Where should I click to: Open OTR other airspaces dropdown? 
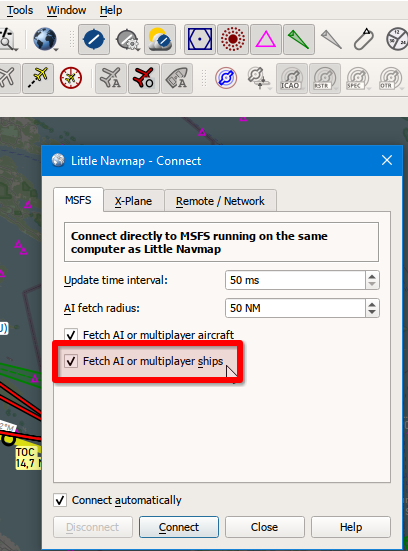coord(391,78)
